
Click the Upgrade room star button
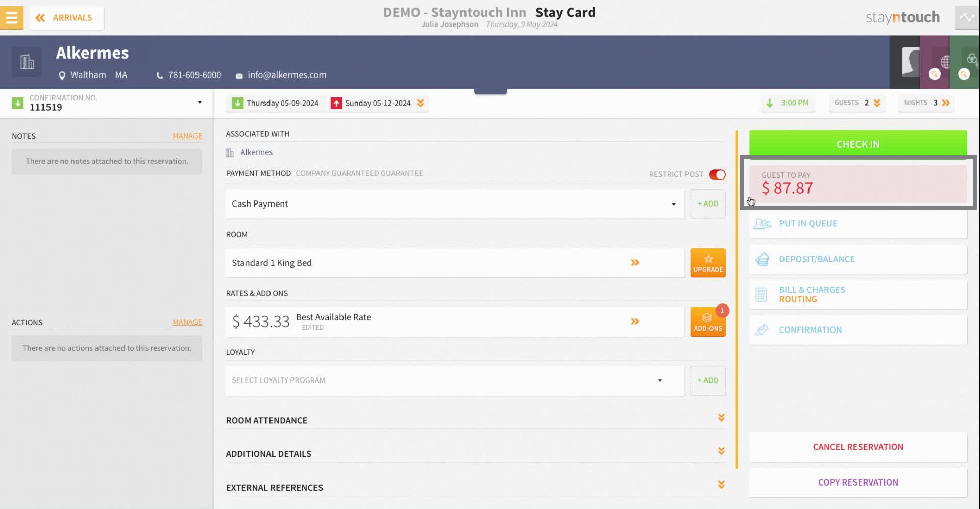(x=708, y=263)
